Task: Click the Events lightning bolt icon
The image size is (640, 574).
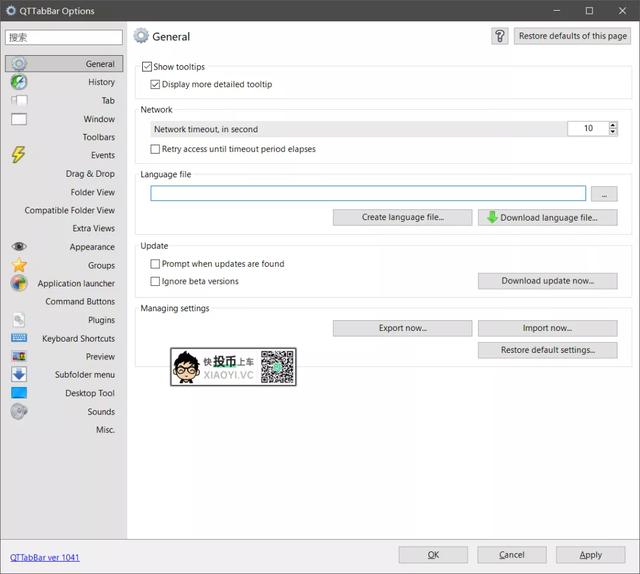Action: pos(18,155)
